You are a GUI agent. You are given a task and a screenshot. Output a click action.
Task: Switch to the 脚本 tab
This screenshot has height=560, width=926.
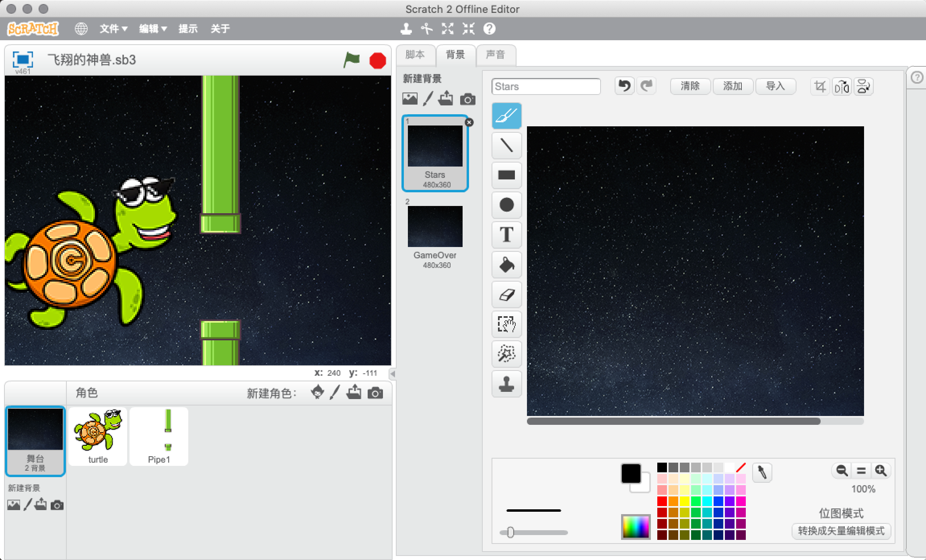click(415, 55)
